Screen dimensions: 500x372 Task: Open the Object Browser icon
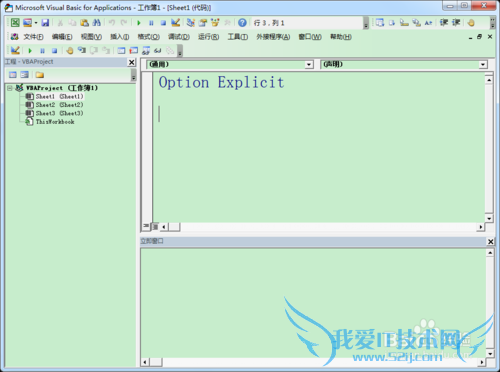[215, 23]
